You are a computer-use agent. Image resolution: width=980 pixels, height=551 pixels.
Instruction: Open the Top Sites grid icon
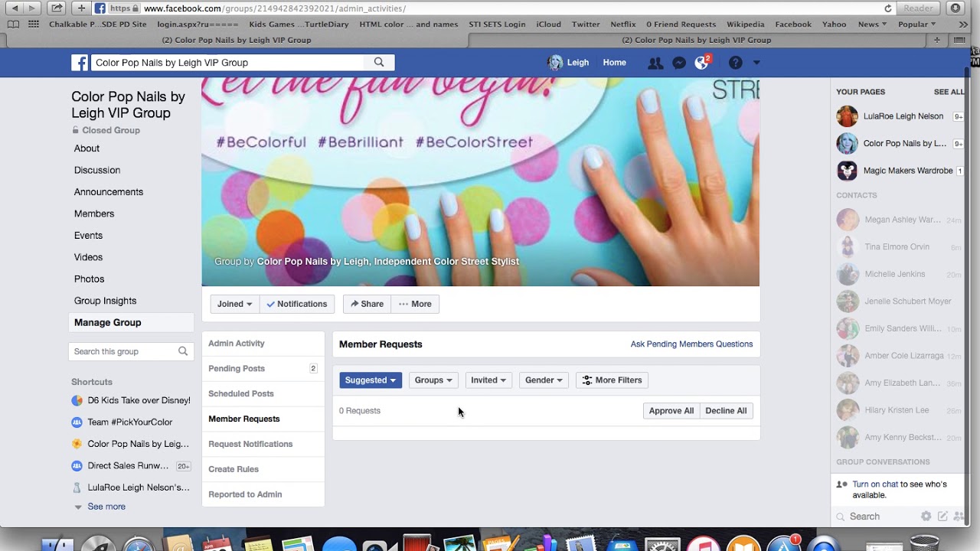[x=33, y=24]
